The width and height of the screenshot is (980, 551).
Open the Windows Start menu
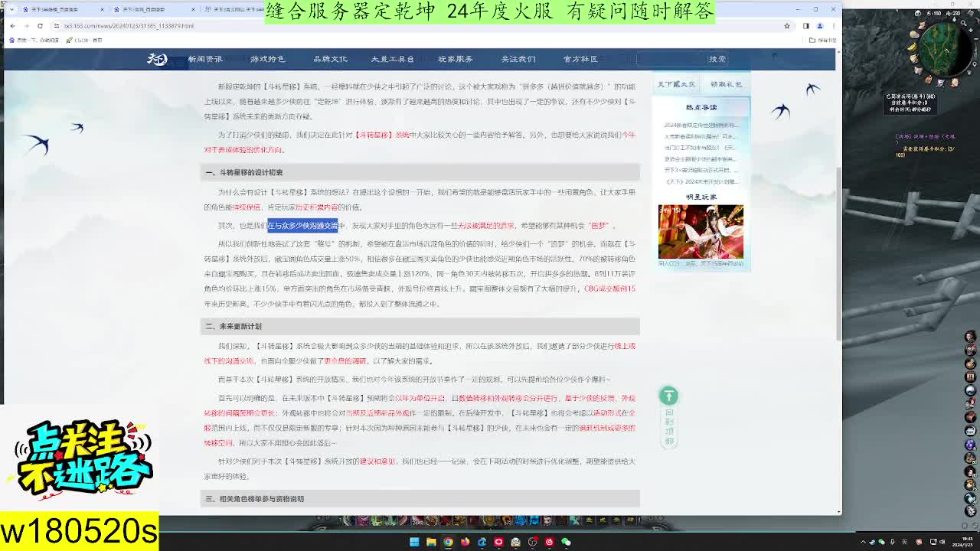[414, 542]
